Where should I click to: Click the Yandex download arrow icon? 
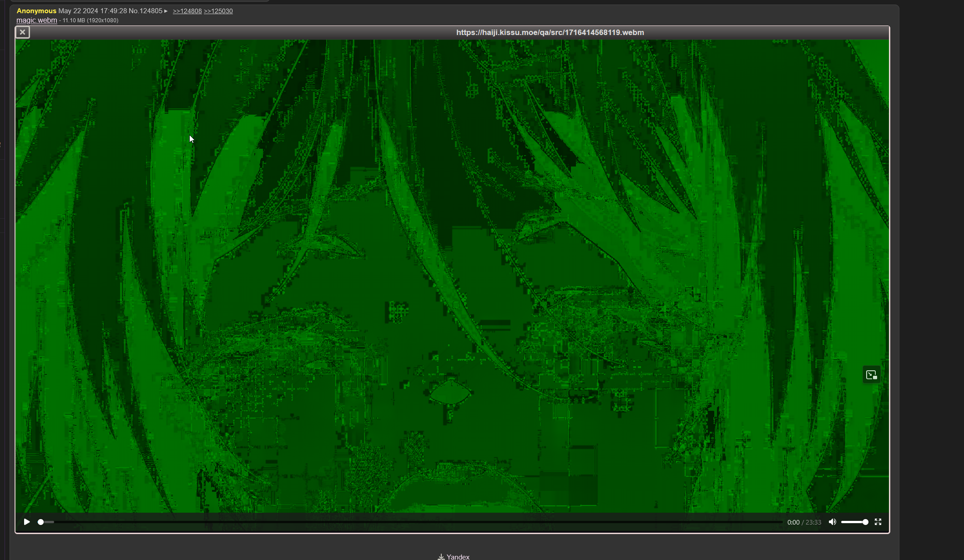pos(441,557)
